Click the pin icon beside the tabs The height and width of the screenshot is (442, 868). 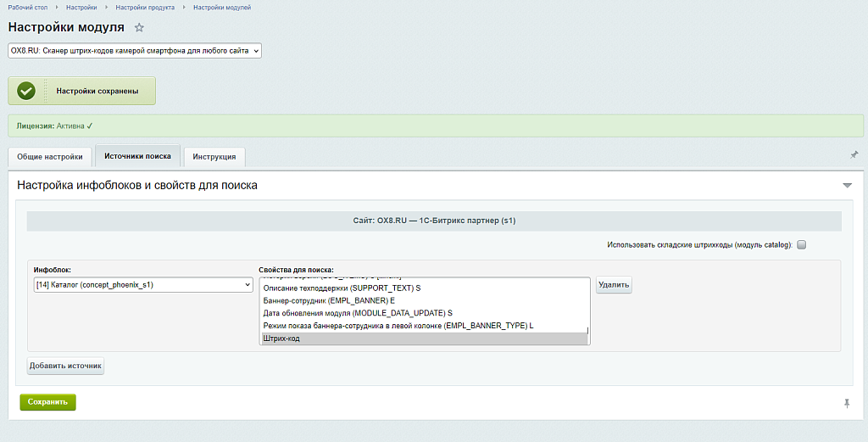[854, 154]
